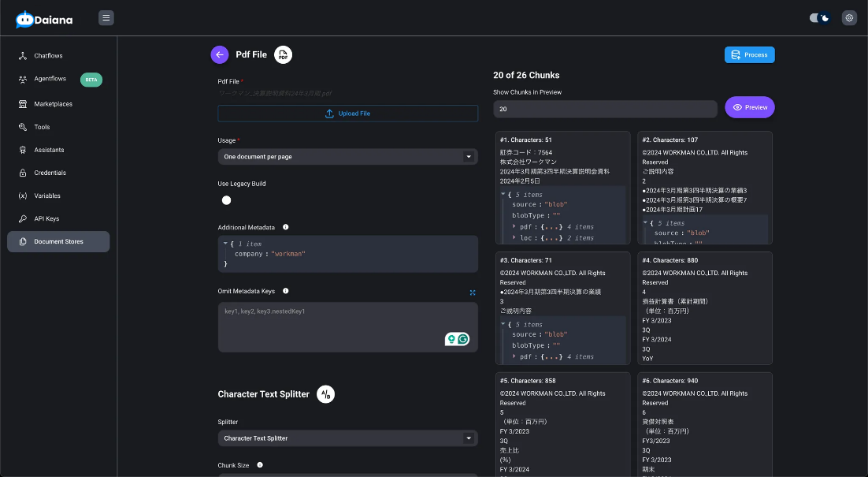Toggle the Use Legacy Build switch
The height and width of the screenshot is (477, 868).
point(227,200)
